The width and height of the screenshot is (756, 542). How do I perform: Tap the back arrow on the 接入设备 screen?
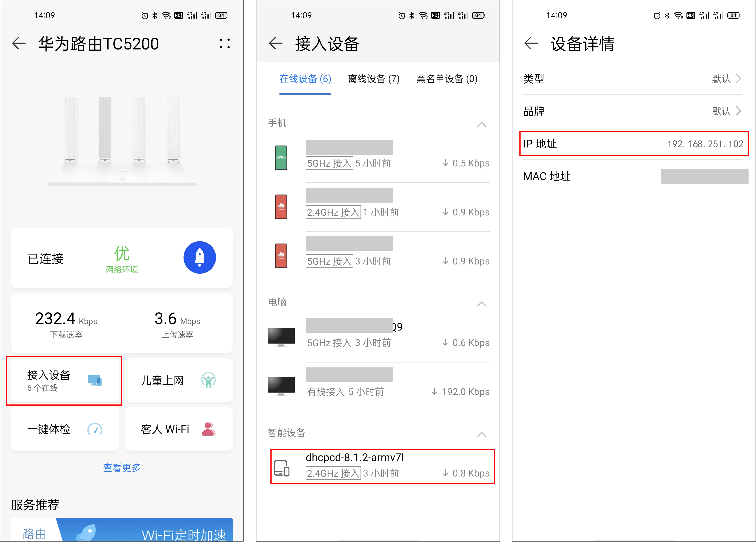pos(276,44)
